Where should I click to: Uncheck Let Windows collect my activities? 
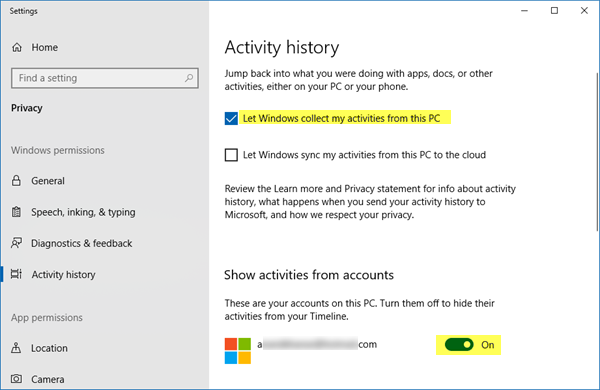tap(231, 118)
